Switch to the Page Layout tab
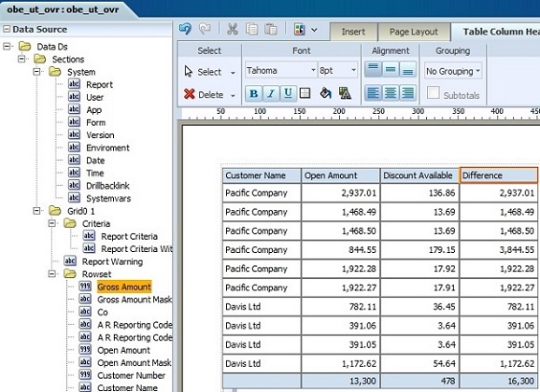The width and height of the screenshot is (540, 392). tap(414, 32)
